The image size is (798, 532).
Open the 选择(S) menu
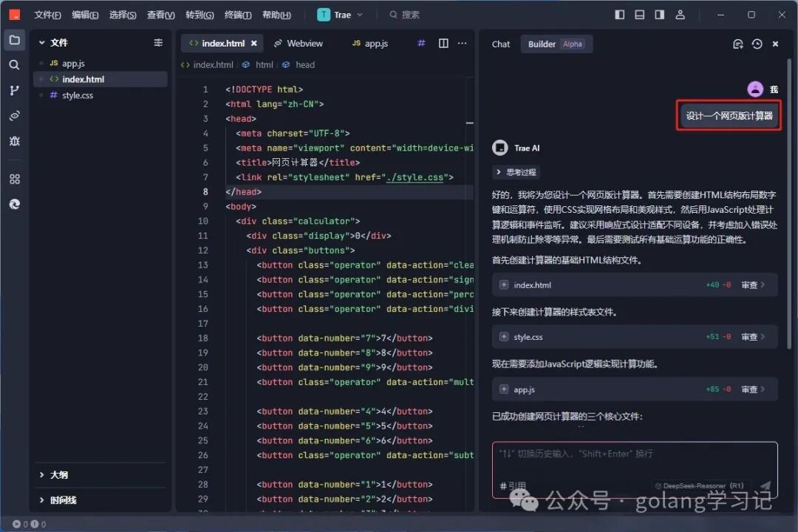tap(123, 15)
